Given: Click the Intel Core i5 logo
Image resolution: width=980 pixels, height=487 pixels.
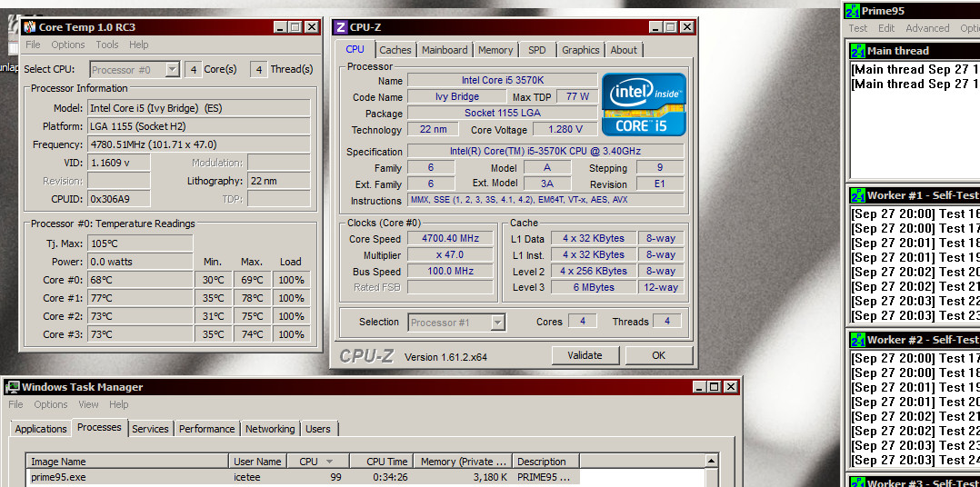Looking at the screenshot, I should (644, 104).
